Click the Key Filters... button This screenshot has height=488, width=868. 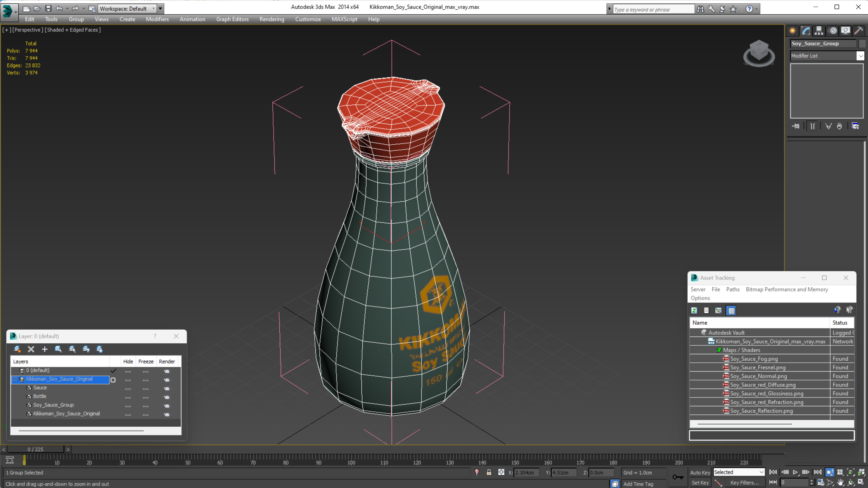[745, 482]
